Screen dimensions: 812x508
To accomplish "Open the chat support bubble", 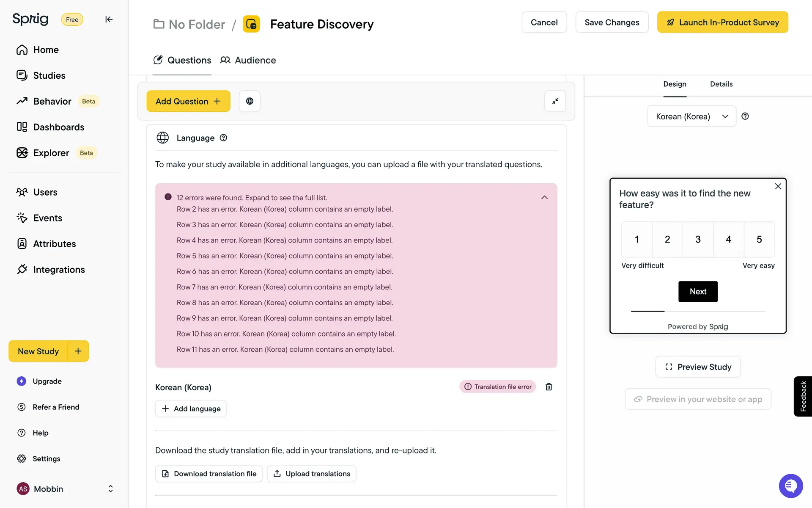I will pyautogui.click(x=790, y=486).
